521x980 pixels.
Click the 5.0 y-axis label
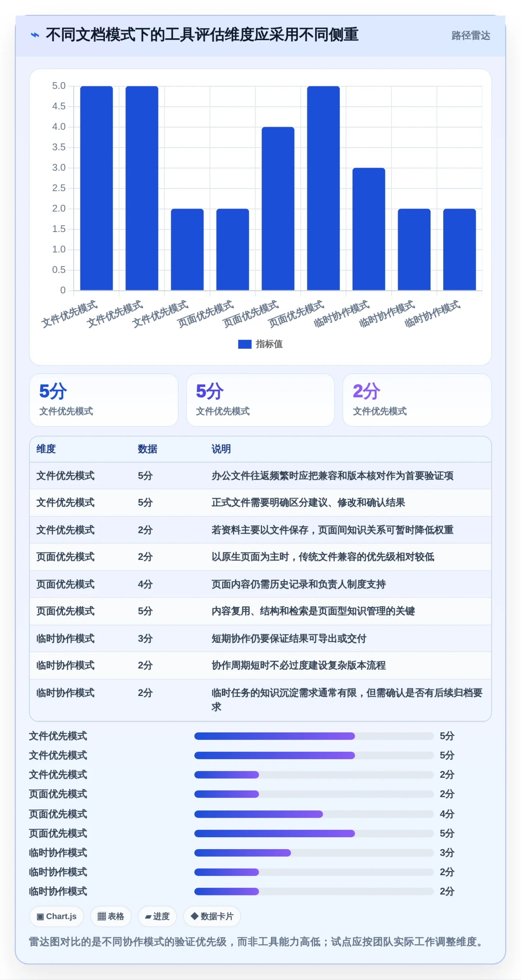59,86
